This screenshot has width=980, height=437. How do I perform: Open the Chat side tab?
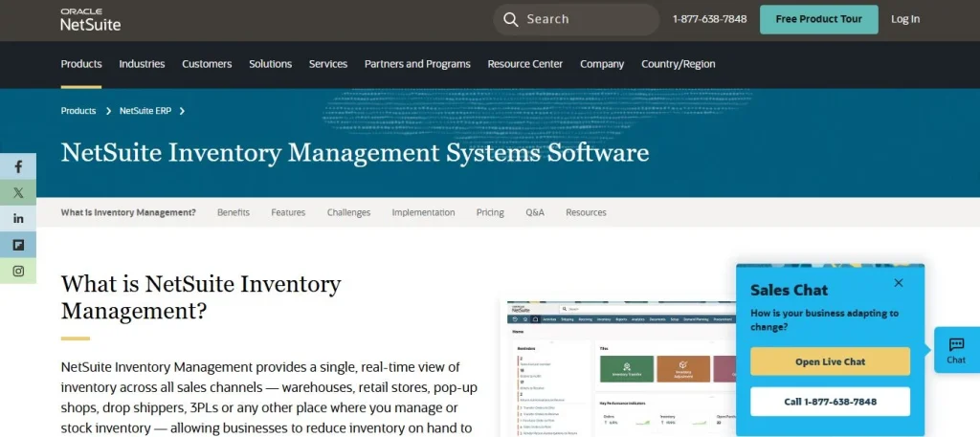point(956,350)
